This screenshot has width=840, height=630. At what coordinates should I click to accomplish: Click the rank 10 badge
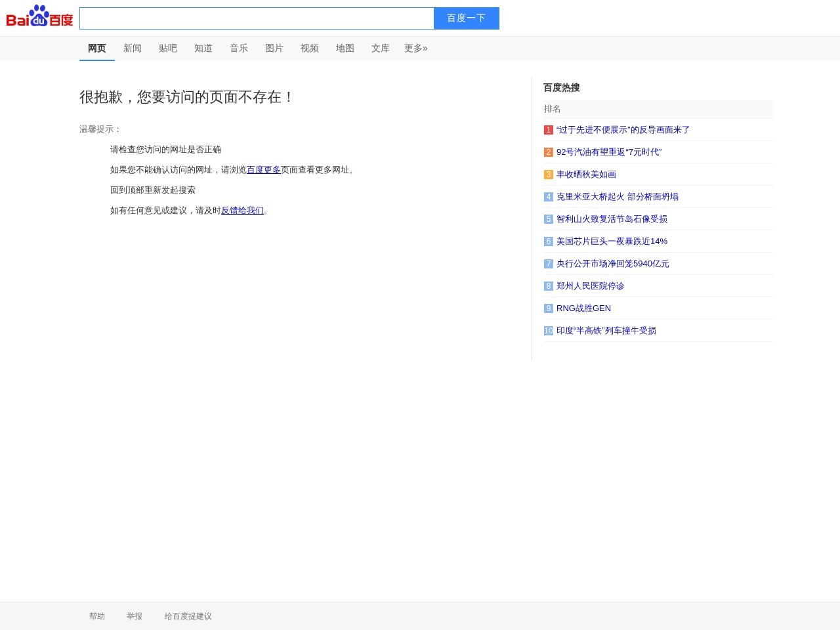pyautogui.click(x=549, y=331)
